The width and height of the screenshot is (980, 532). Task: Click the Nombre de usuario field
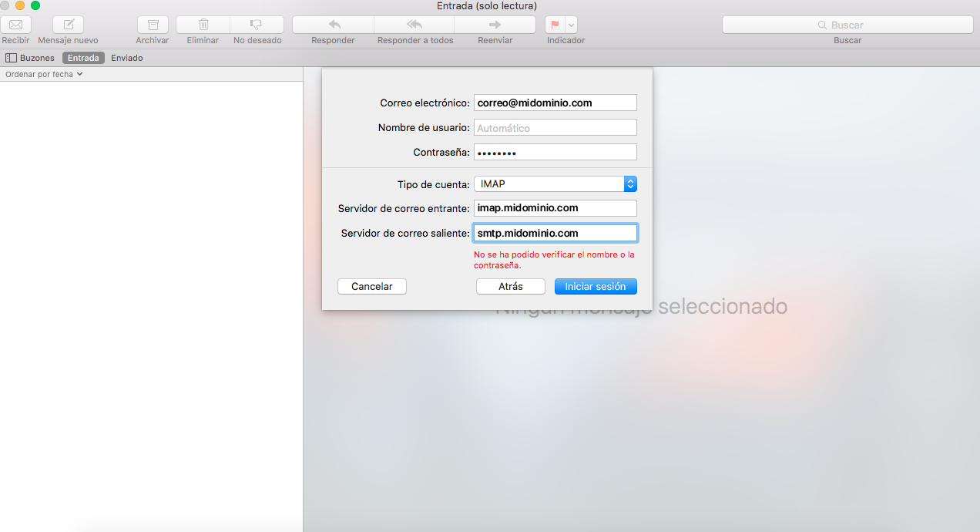[555, 128]
